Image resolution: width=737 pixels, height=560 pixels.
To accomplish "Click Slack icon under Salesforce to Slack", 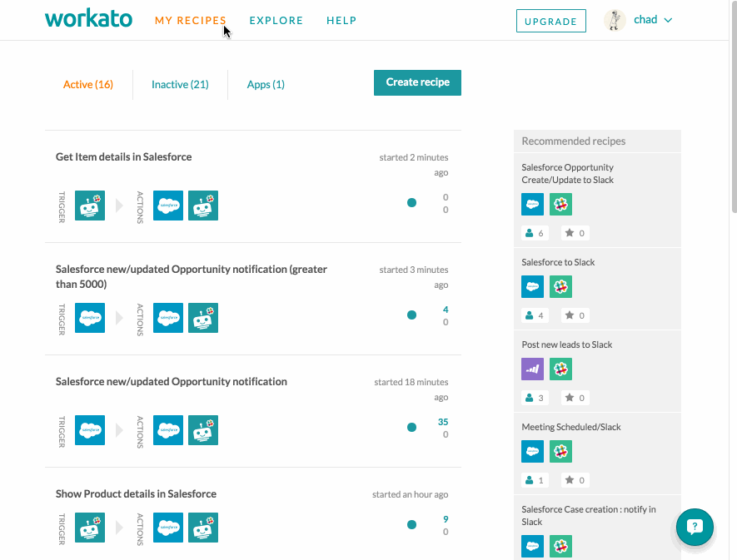I will 560,286.
